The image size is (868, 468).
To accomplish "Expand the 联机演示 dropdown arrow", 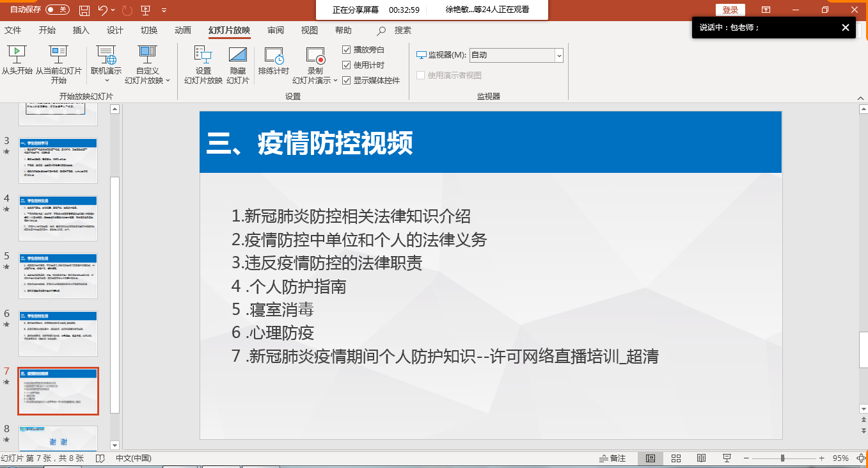I will pos(106,81).
